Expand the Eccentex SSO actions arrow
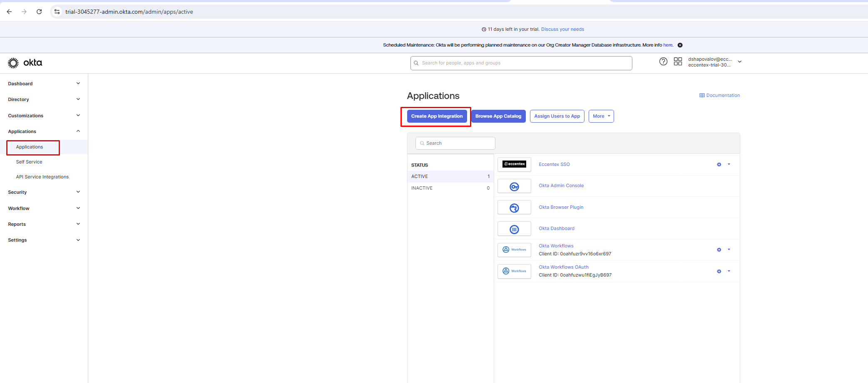Viewport: 868px width, 383px height. click(729, 164)
